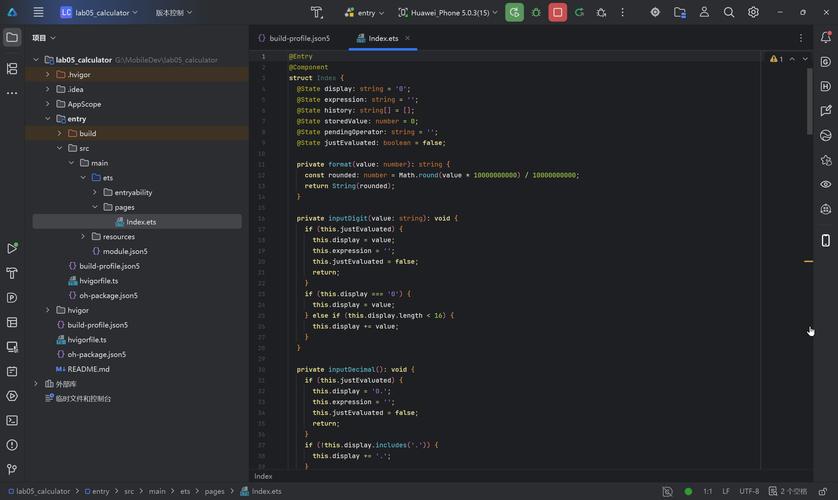This screenshot has height=500, width=838.
Task: Open the Previewer eye icon on right sidebar
Action: [826, 184]
